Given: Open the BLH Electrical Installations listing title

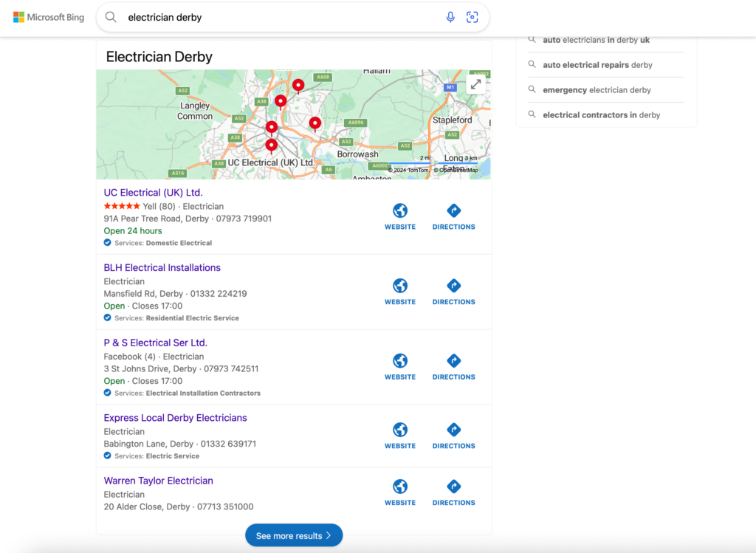Looking at the screenshot, I should point(162,267).
